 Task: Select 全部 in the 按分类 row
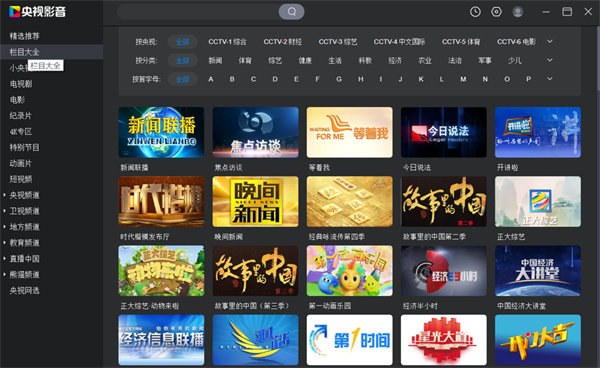click(x=183, y=60)
